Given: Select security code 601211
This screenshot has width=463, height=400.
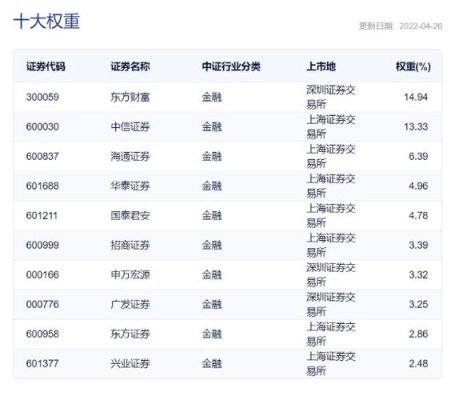Looking at the screenshot, I should point(42,216).
